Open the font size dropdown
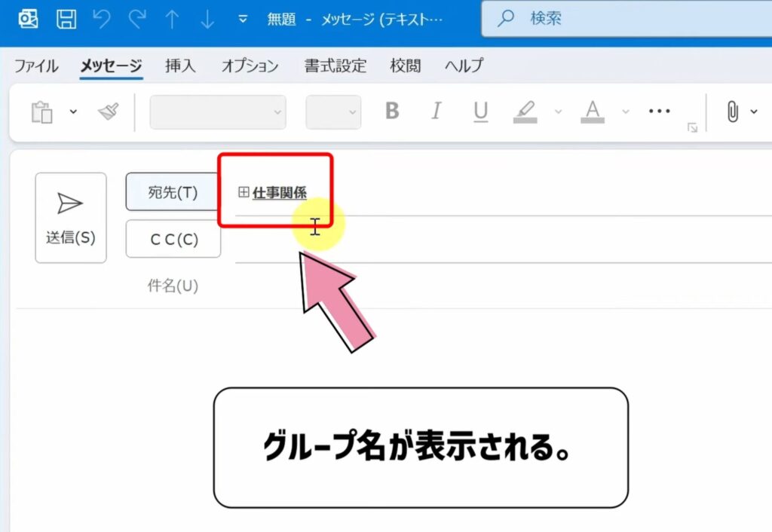This screenshot has height=532, width=772. 332,111
